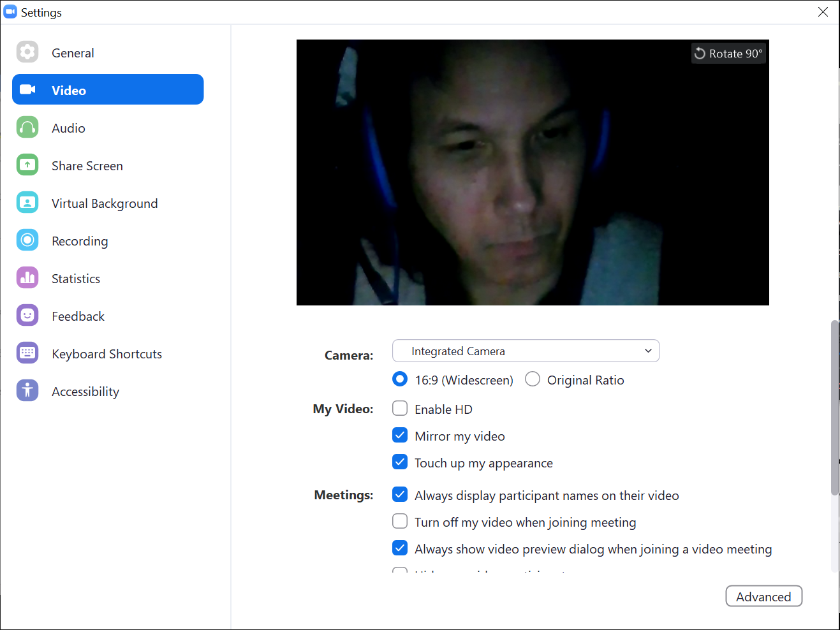Open the Recording settings tab

tap(108, 240)
